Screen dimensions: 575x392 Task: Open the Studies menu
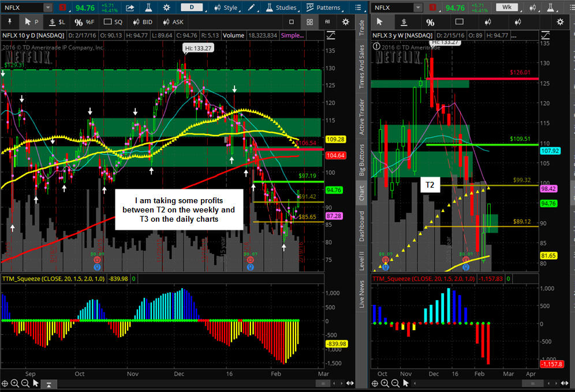click(x=281, y=8)
